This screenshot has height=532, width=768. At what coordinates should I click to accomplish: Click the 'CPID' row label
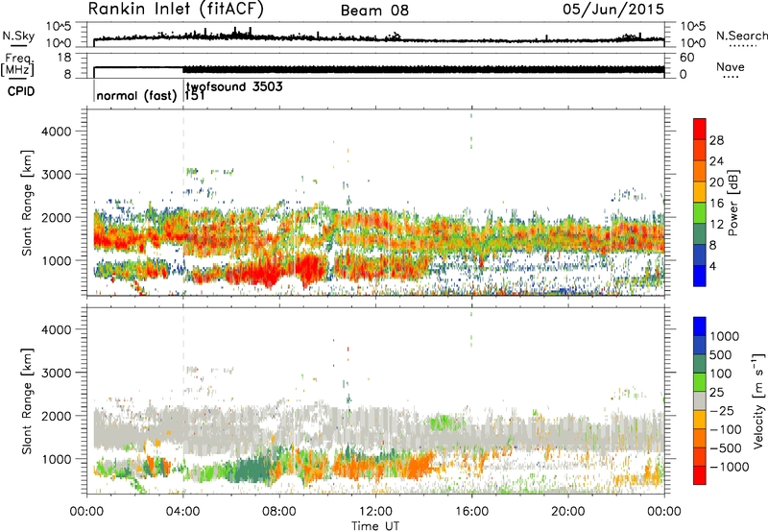coord(21,91)
